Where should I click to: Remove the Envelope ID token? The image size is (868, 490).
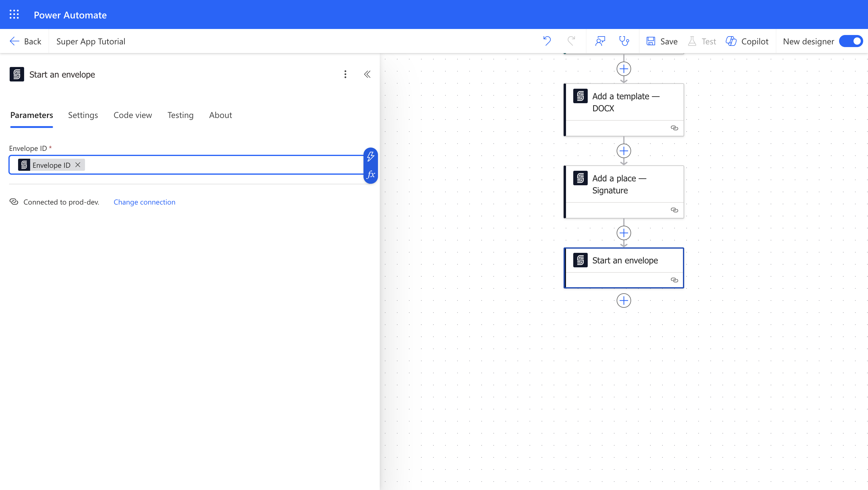(x=78, y=164)
